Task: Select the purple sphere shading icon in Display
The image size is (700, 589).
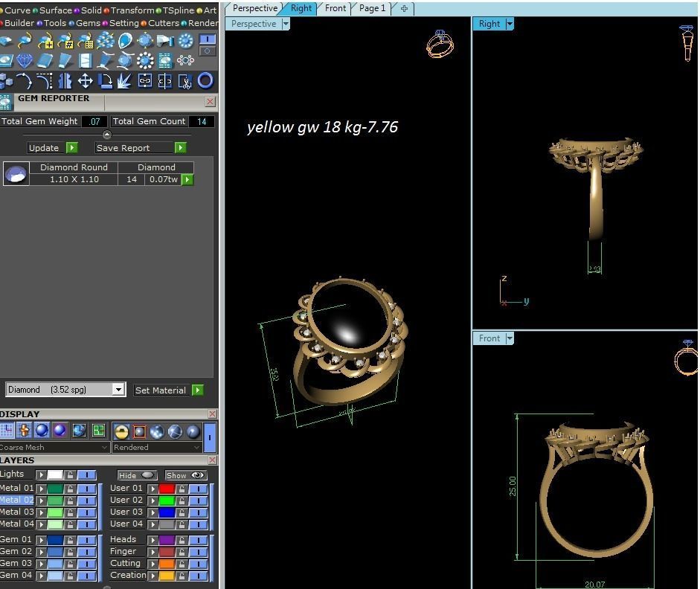Action: [60, 431]
